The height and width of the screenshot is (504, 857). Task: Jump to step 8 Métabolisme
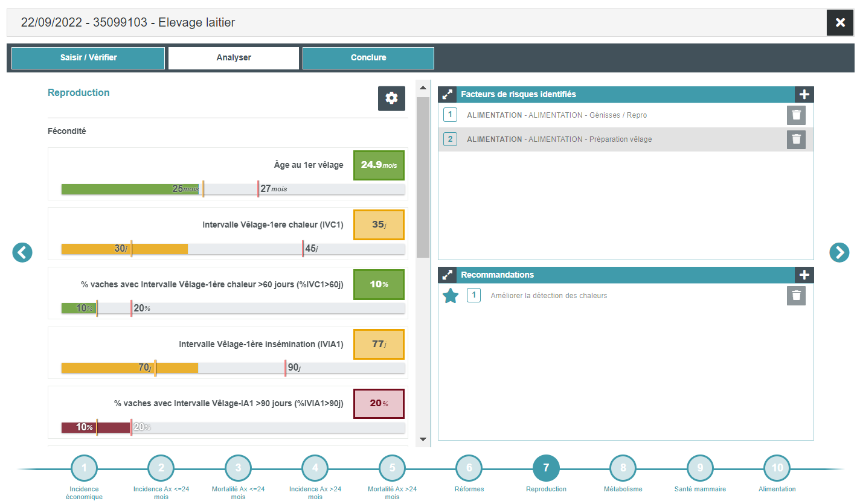tap(623, 468)
